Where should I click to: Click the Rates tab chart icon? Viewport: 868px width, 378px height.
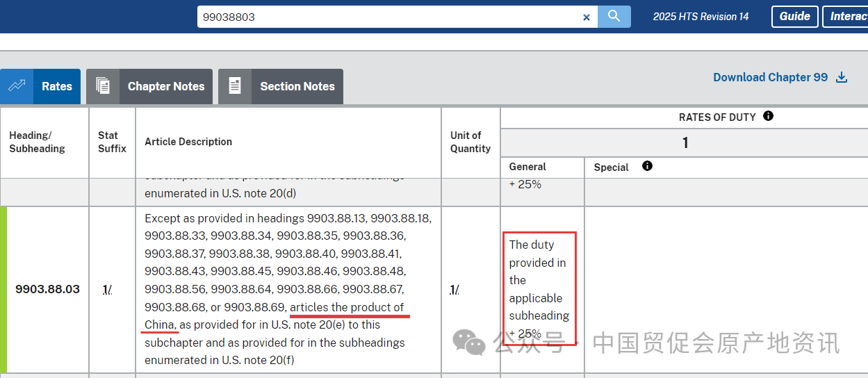coord(17,86)
